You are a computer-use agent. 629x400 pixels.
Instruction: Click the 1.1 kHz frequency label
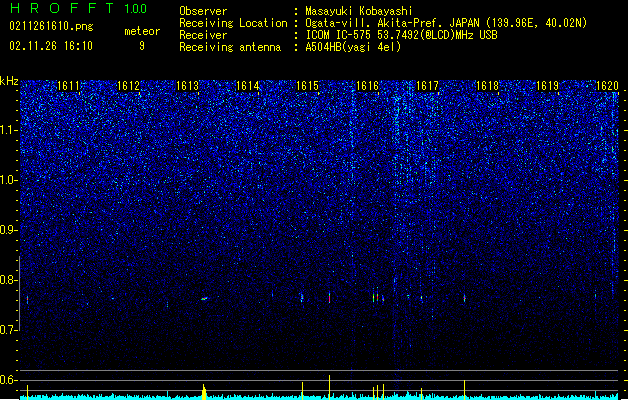click(9, 130)
